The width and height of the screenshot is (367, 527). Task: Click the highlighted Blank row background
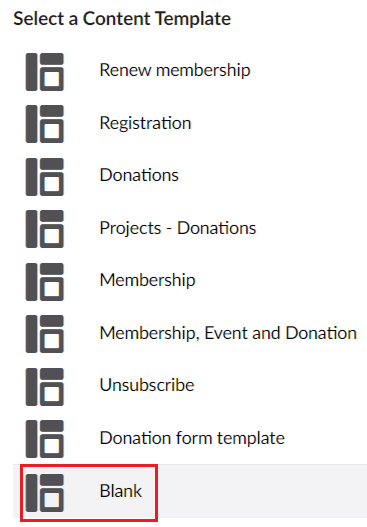coord(190,491)
